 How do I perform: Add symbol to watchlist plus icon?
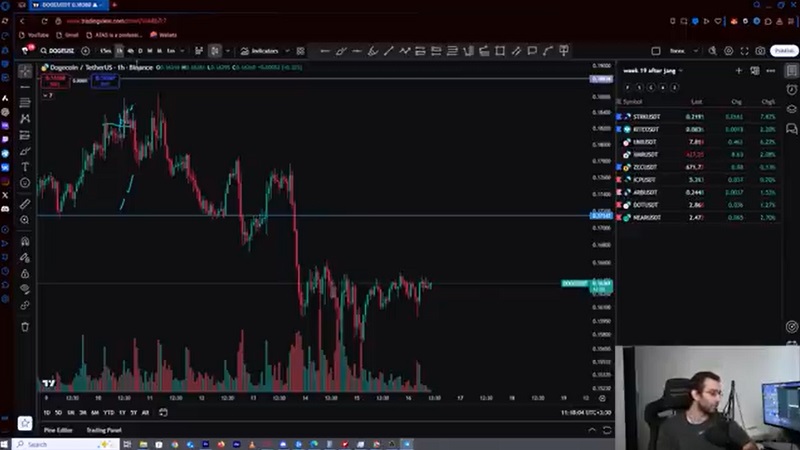pyautogui.click(x=739, y=71)
